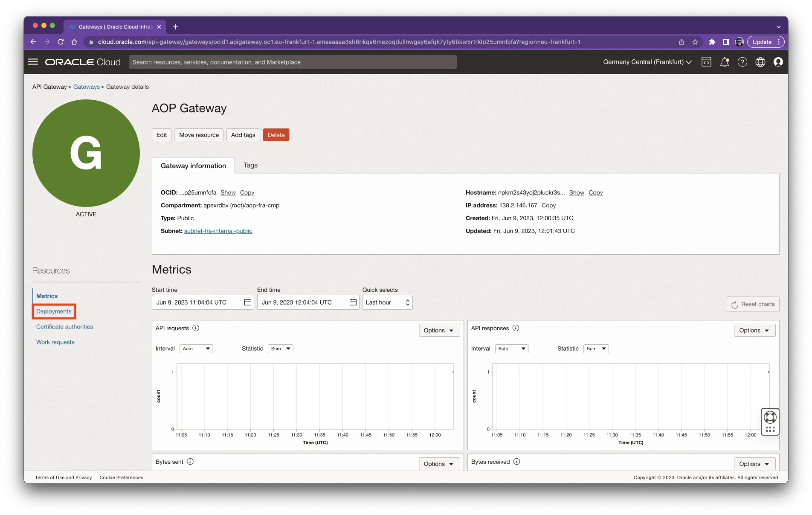Open the Quick selects Last hour dropdown

387,302
